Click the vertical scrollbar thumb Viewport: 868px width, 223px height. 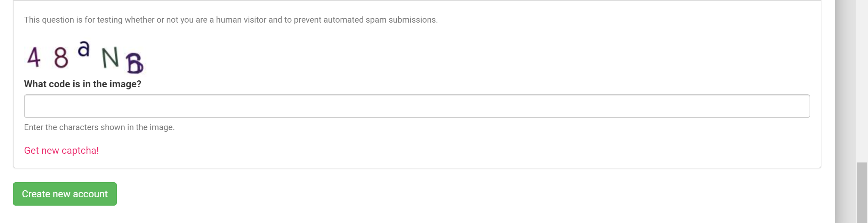[862, 192]
